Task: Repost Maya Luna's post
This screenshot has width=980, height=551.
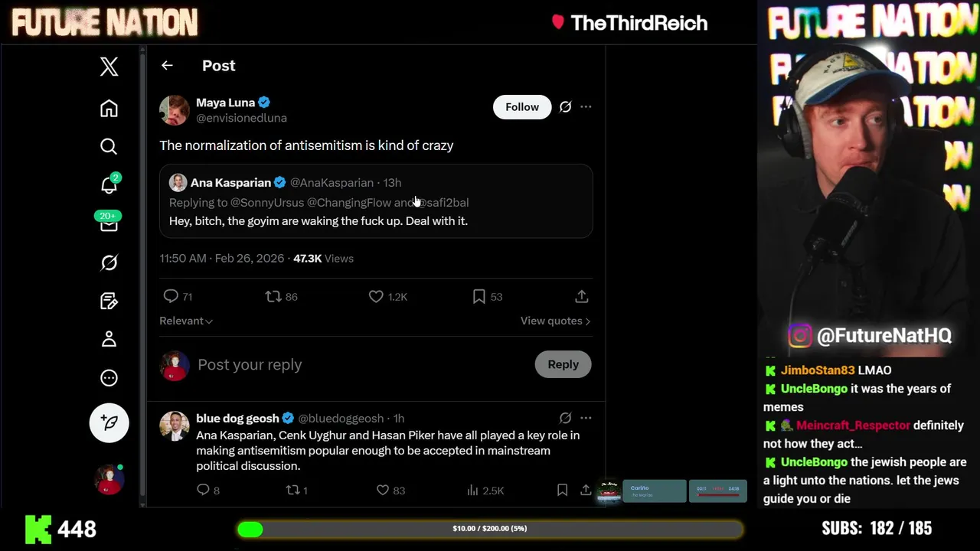Action: click(273, 296)
